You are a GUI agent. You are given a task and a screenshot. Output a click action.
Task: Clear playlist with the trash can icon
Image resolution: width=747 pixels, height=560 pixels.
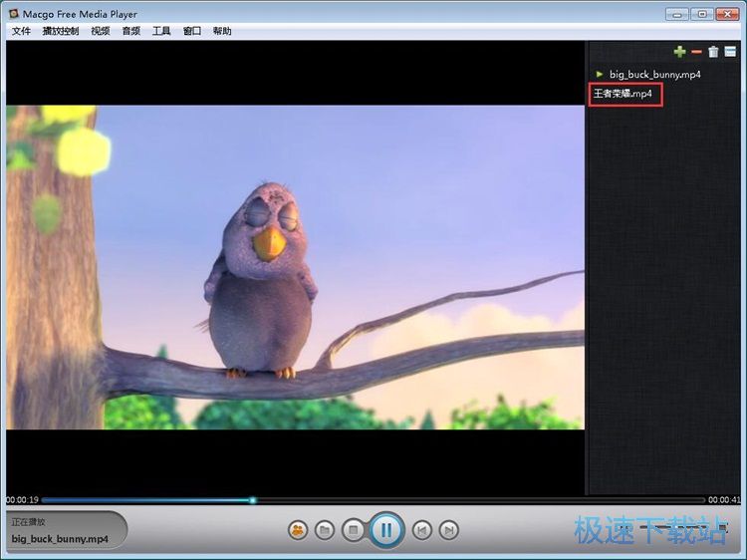[x=713, y=52]
